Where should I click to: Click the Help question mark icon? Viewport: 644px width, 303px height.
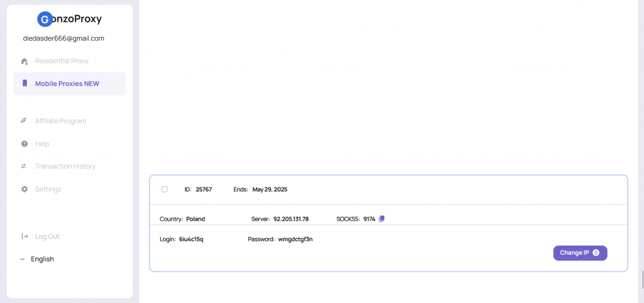tap(25, 144)
